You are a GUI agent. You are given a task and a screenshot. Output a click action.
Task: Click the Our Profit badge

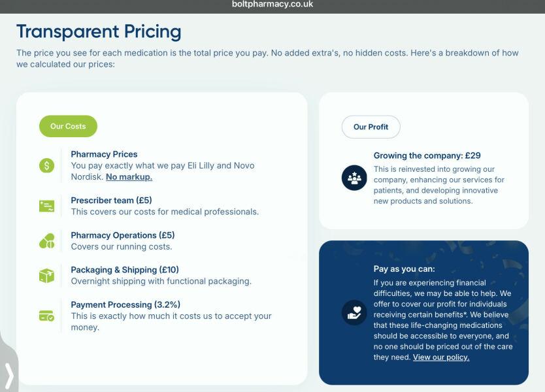(371, 127)
